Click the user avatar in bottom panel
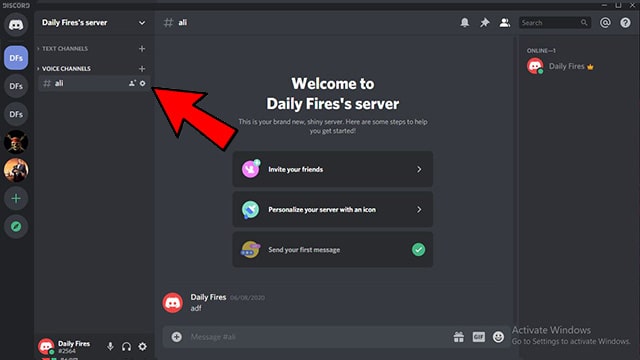 (46, 346)
